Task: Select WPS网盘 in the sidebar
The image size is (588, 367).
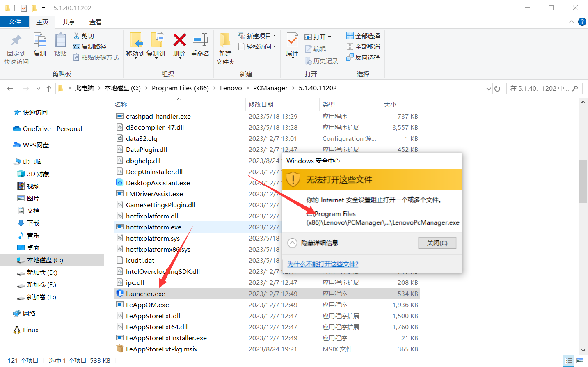Action: [31, 145]
